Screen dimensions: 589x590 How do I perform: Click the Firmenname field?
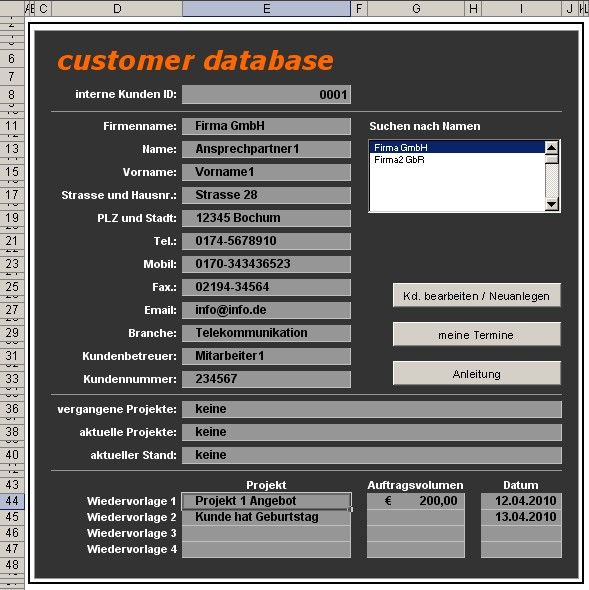click(266, 126)
